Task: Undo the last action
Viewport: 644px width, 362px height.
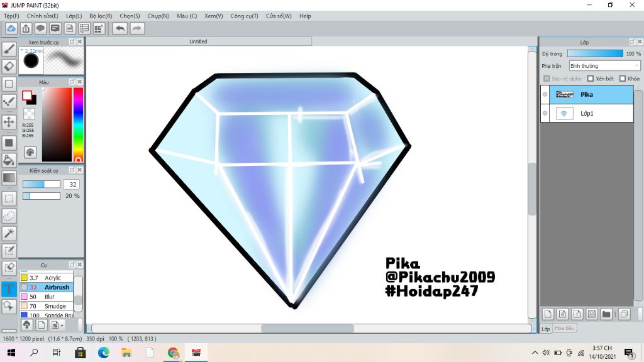Action: (120, 28)
